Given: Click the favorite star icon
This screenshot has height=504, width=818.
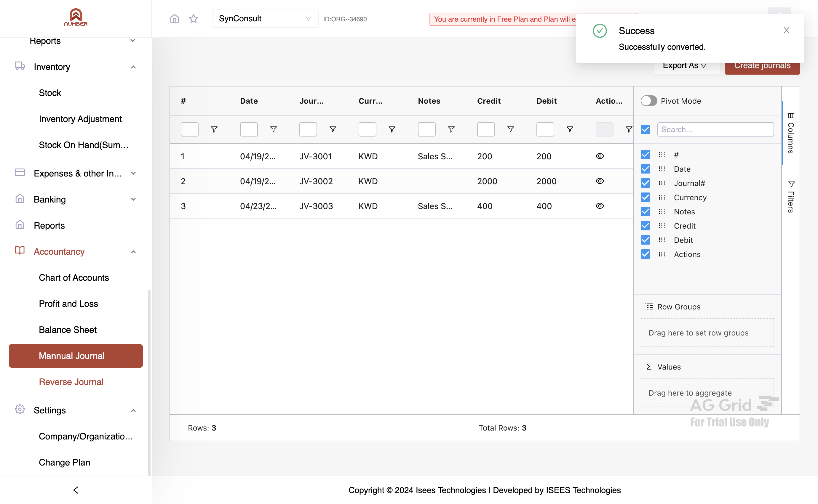Looking at the screenshot, I should pos(194,19).
